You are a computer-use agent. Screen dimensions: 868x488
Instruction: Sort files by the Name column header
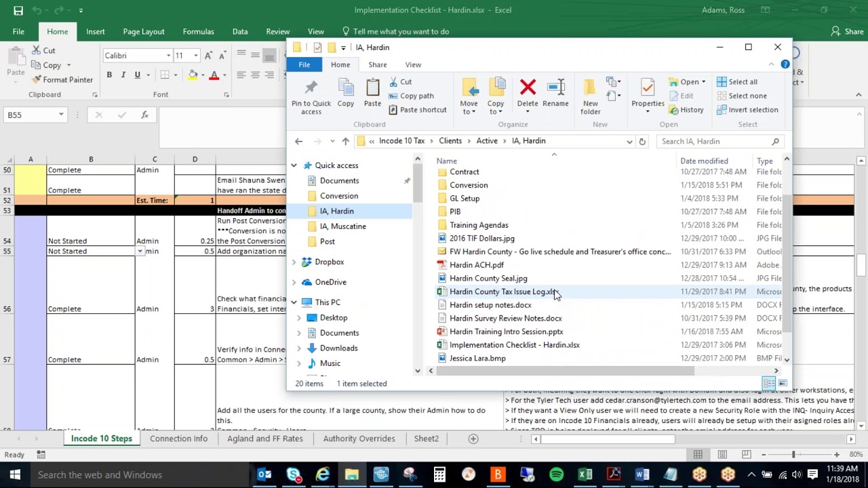tap(447, 161)
